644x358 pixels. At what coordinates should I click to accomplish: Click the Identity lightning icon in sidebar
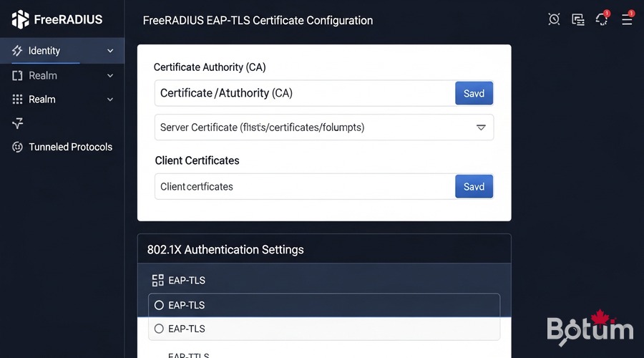[x=17, y=51]
